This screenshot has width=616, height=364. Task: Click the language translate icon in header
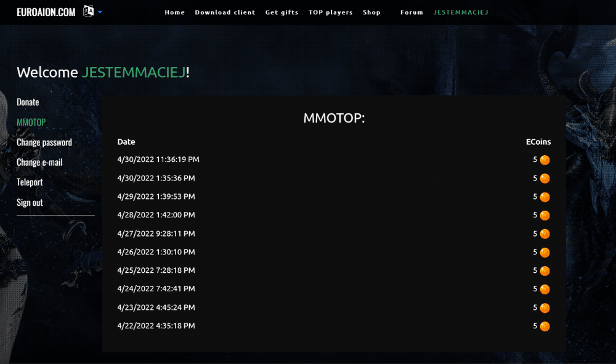(89, 12)
